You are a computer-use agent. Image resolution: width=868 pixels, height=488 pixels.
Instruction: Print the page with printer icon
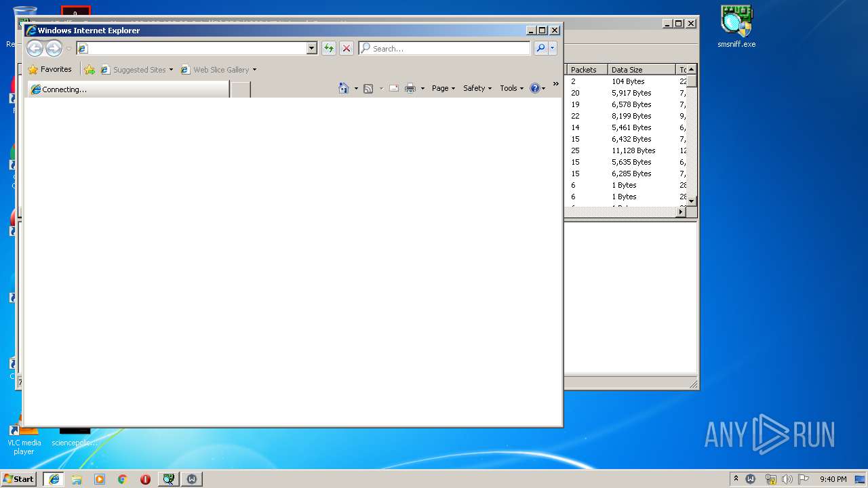tap(410, 88)
